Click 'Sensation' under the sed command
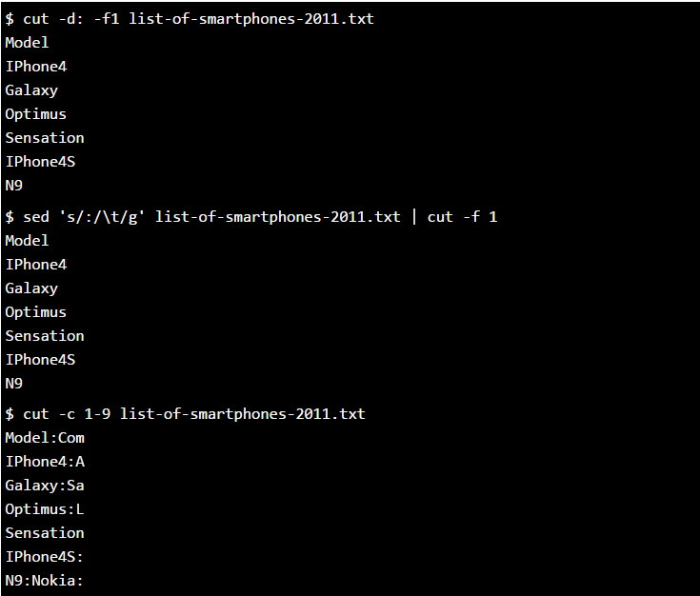 coord(45,336)
